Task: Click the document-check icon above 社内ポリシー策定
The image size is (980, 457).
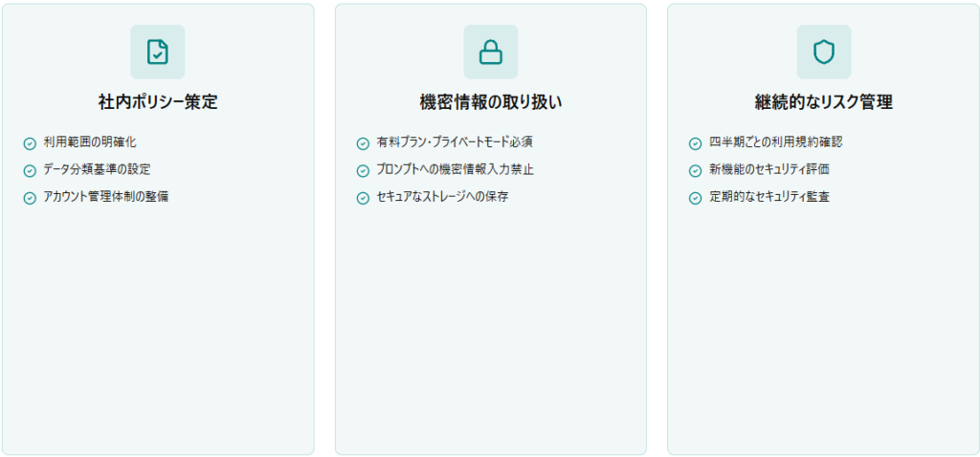Action: [158, 52]
